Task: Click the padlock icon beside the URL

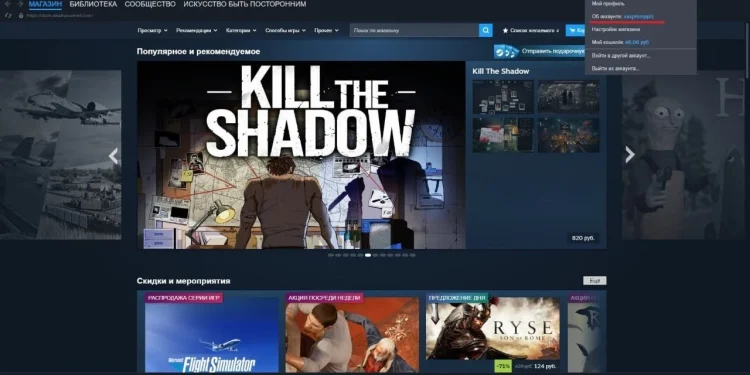Action: coord(21,15)
